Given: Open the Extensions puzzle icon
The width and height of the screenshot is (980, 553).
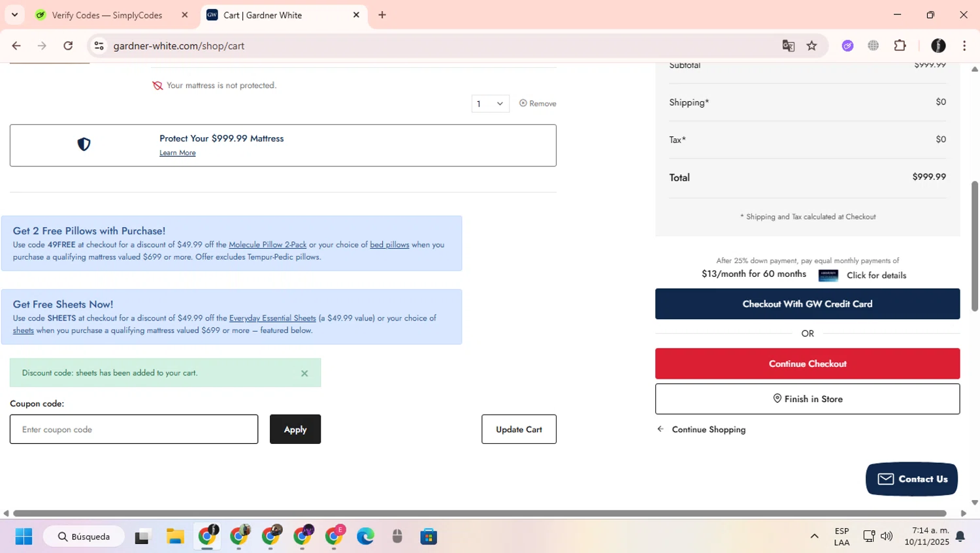Looking at the screenshot, I should pos(900,46).
